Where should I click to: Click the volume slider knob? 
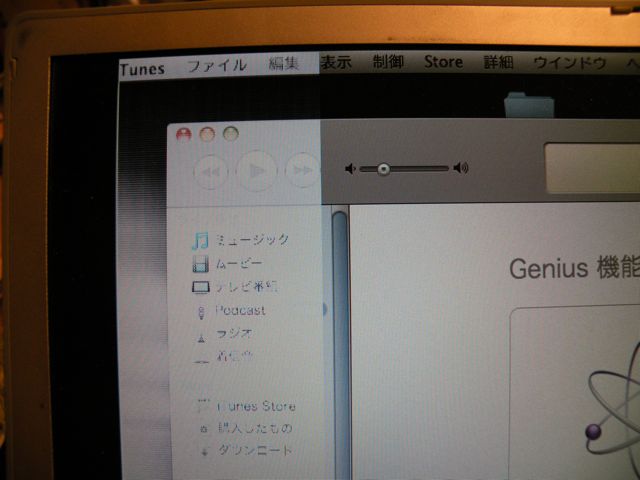[x=383, y=169]
